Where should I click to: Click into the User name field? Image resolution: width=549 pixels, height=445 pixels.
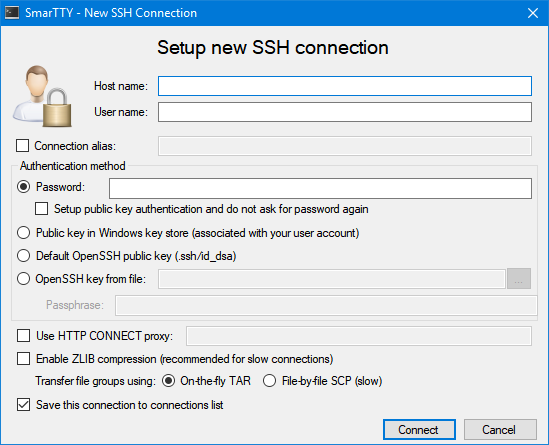(345, 112)
